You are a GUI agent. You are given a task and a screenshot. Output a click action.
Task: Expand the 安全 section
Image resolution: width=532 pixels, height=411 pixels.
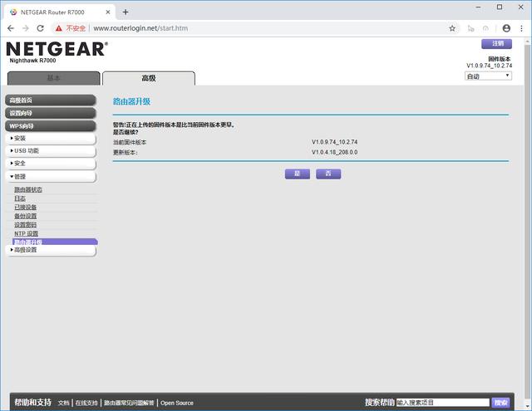pos(51,164)
